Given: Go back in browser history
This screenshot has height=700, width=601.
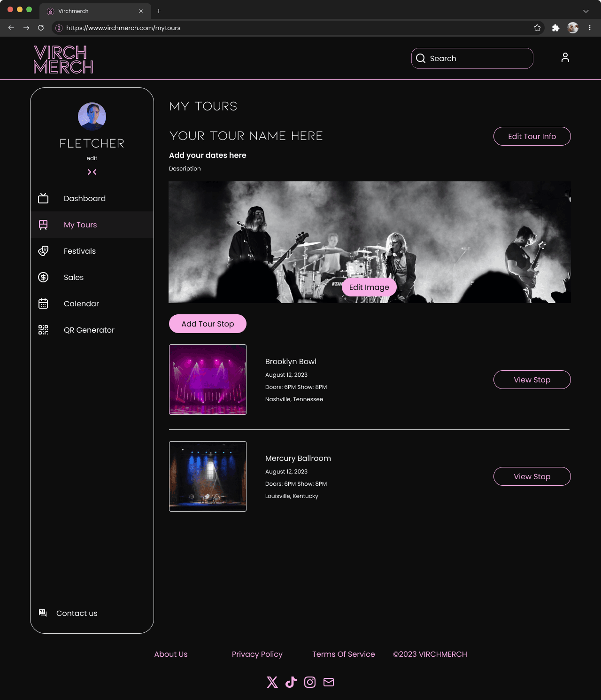Looking at the screenshot, I should (11, 28).
